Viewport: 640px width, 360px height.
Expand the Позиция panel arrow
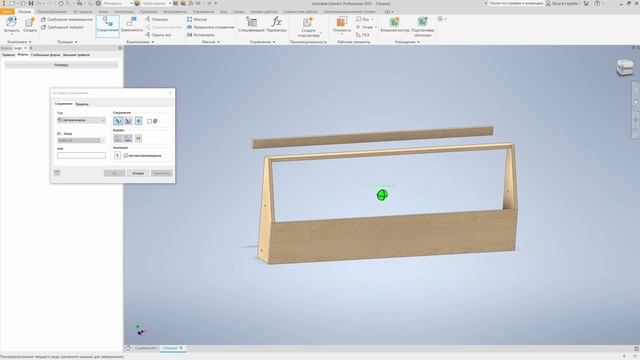(76, 42)
